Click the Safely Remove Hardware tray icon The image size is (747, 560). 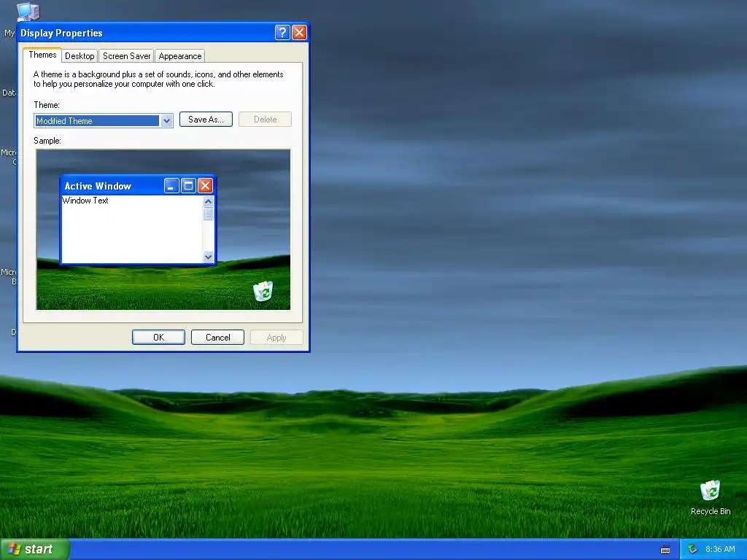pyautogui.click(x=693, y=550)
